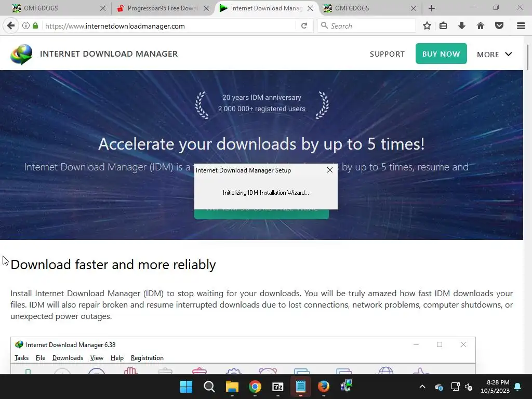Click the IDM globe logo
532x399 pixels.
21,54
